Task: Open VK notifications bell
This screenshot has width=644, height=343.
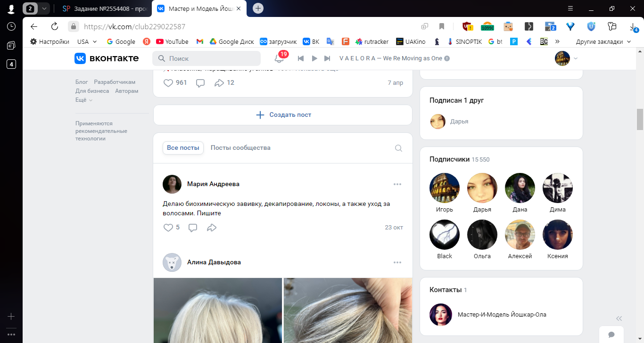Action: 279,58
